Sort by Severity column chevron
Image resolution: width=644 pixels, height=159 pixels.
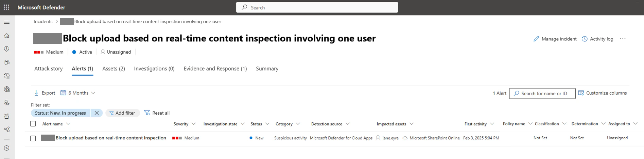click(x=194, y=124)
